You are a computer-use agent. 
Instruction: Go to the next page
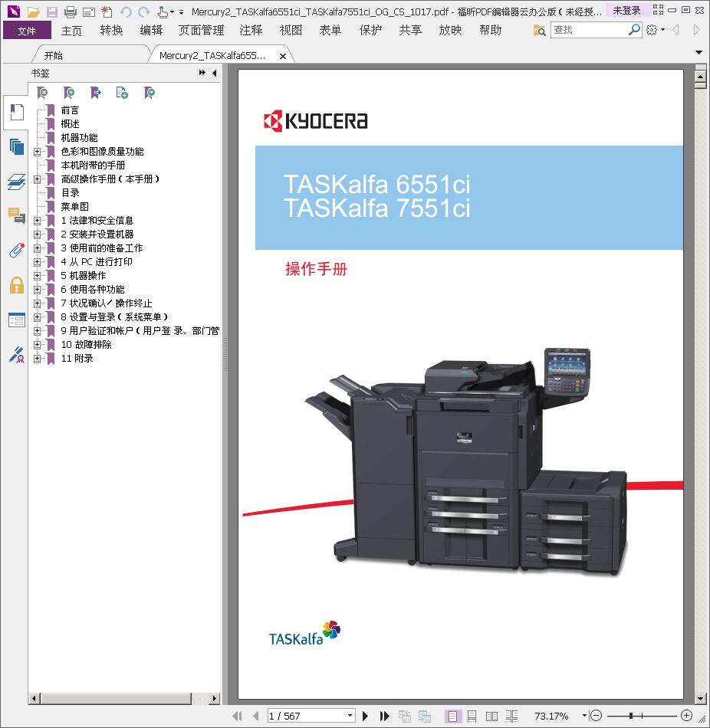point(365,716)
